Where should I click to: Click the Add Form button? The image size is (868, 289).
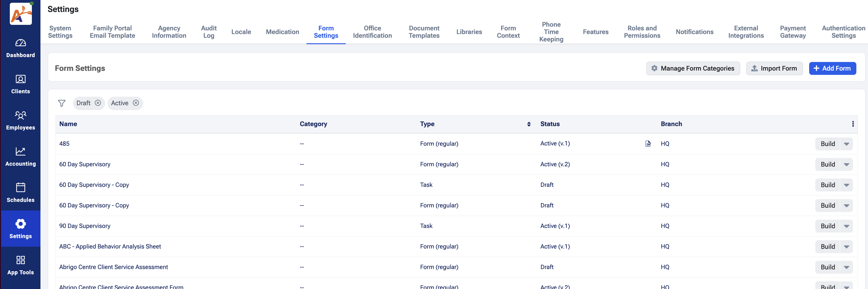pyautogui.click(x=832, y=68)
